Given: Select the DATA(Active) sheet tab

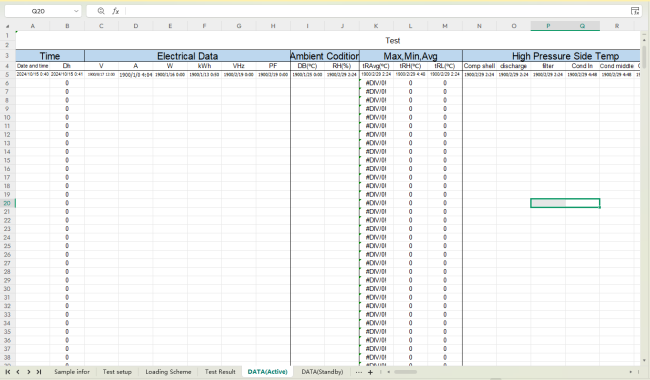Looking at the screenshot, I should pos(267,372).
